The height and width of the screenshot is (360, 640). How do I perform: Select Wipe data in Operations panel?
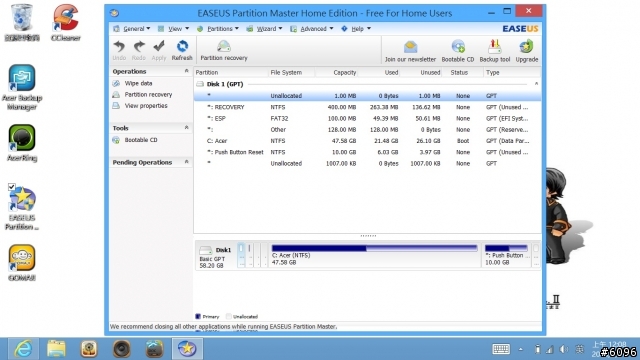138,83
